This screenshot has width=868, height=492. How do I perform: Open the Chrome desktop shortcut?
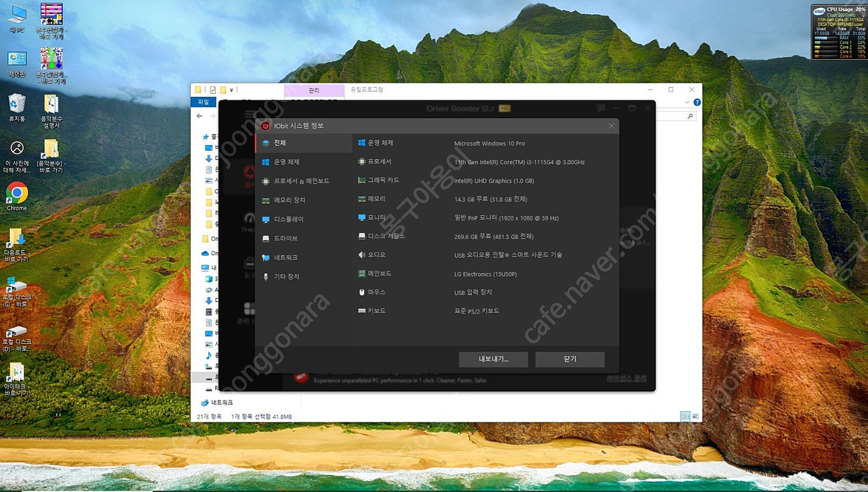(17, 193)
